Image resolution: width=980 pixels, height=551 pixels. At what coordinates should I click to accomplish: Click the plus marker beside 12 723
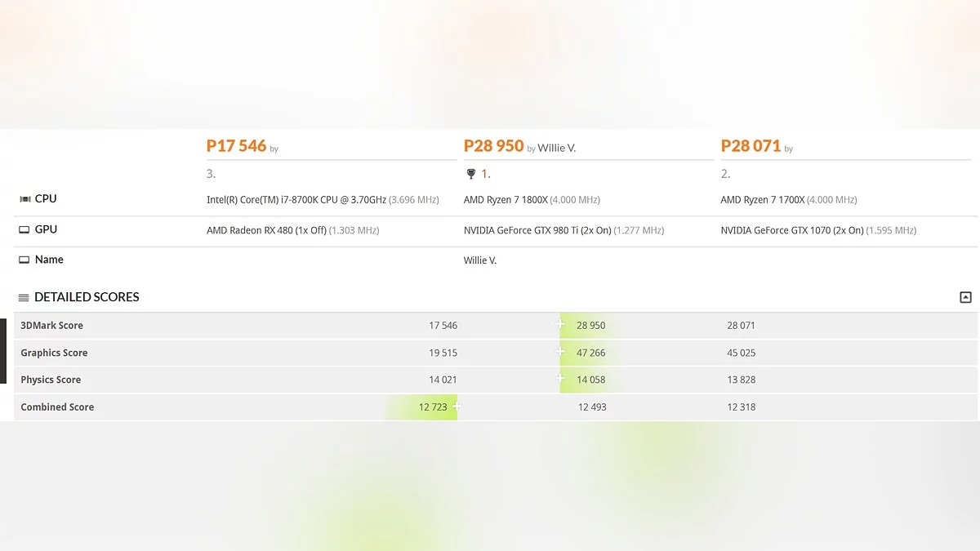pos(457,406)
